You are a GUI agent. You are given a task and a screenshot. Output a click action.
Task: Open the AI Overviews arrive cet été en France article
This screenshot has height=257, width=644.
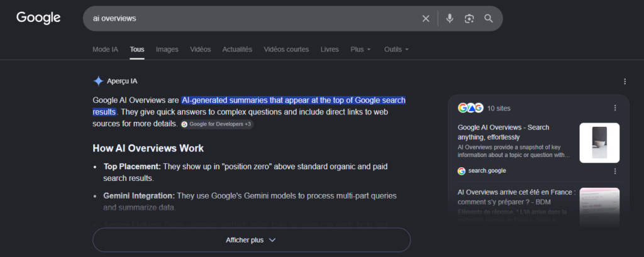click(x=517, y=197)
